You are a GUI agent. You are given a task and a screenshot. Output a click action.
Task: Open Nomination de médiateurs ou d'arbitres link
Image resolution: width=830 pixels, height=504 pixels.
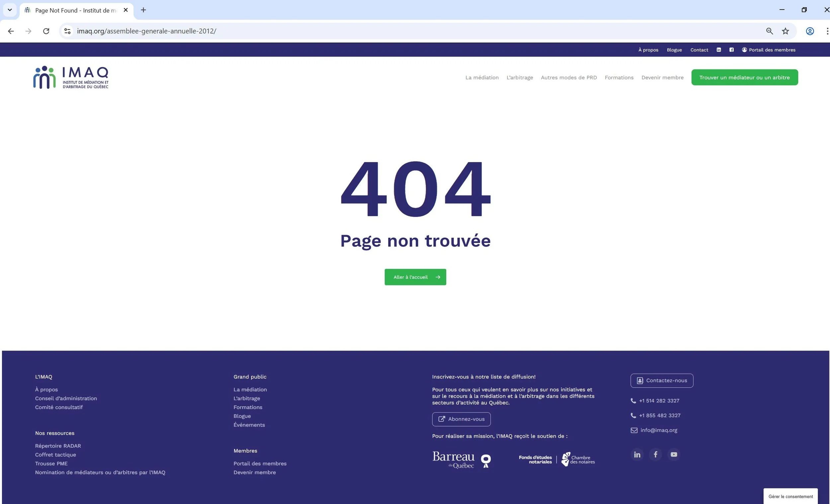(100, 472)
